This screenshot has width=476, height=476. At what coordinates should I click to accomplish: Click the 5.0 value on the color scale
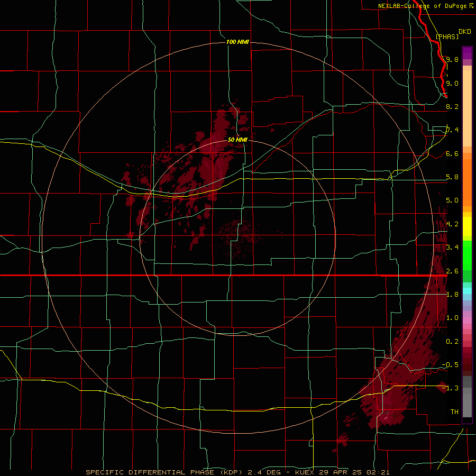coord(452,200)
